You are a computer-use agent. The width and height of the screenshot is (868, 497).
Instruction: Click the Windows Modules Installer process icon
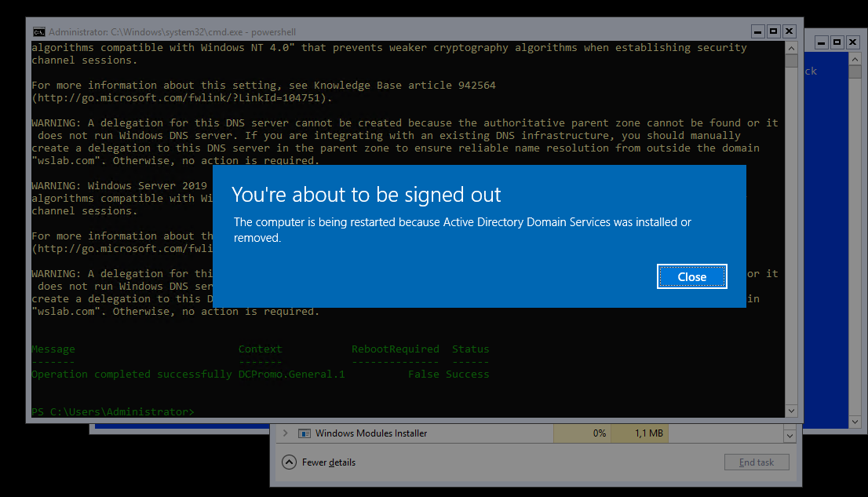(305, 433)
